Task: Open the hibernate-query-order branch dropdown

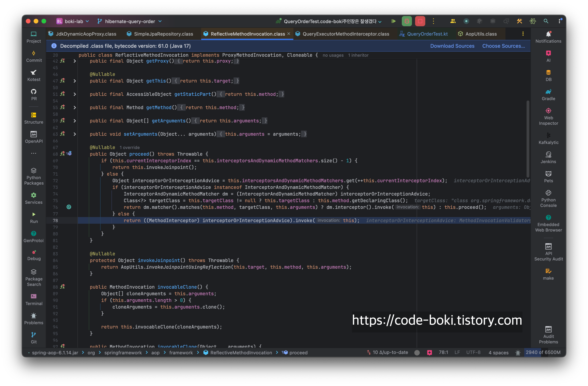Action: [x=130, y=22]
